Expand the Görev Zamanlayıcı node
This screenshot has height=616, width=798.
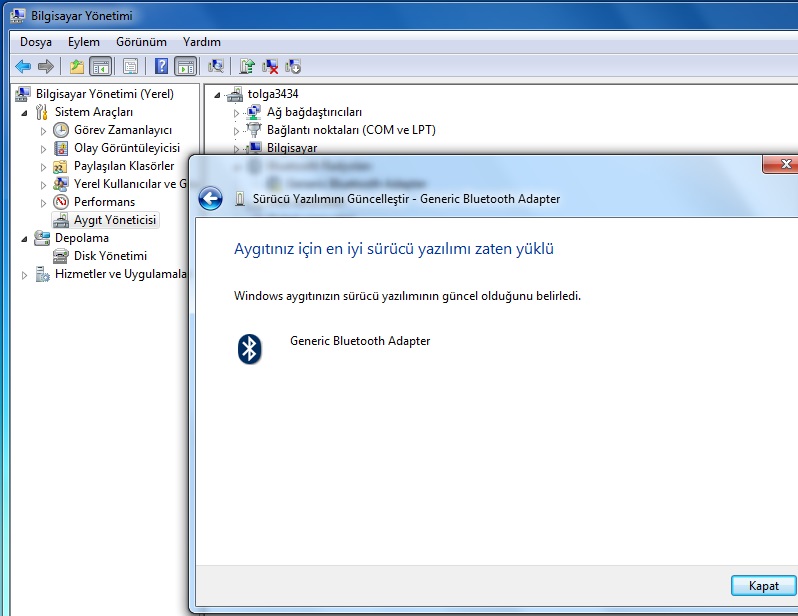tap(43, 131)
